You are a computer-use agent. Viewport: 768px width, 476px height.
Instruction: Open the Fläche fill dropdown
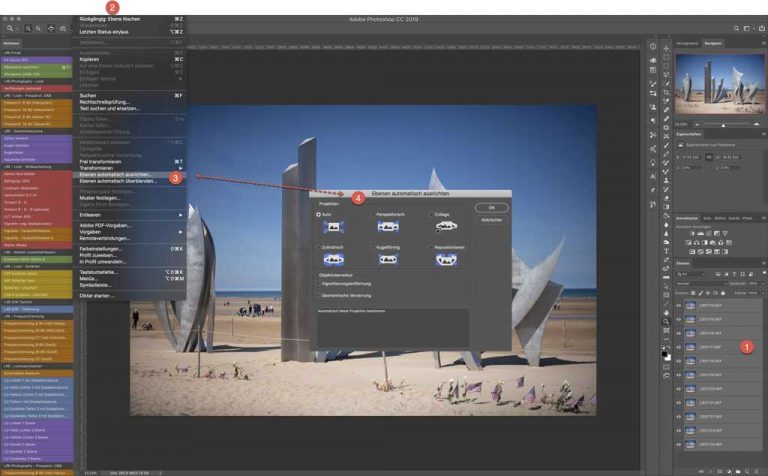coord(763,293)
